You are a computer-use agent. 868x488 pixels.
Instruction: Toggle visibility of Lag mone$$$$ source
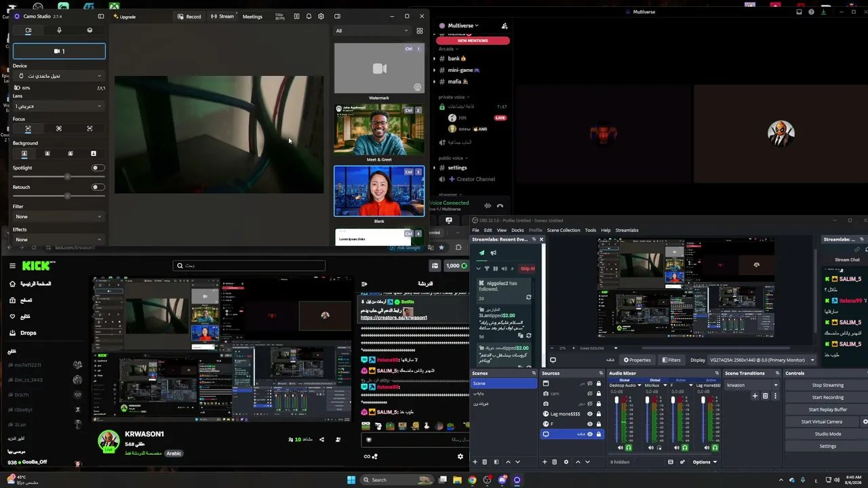pos(589,414)
